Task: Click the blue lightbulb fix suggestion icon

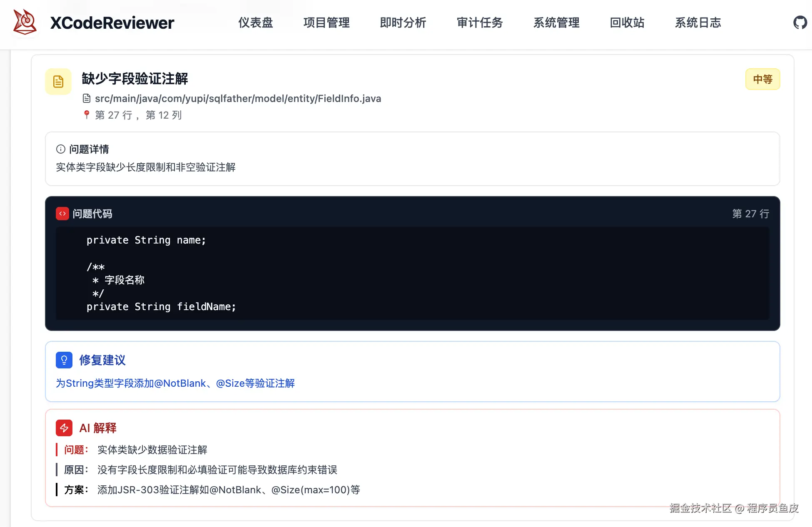Action: click(x=64, y=360)
